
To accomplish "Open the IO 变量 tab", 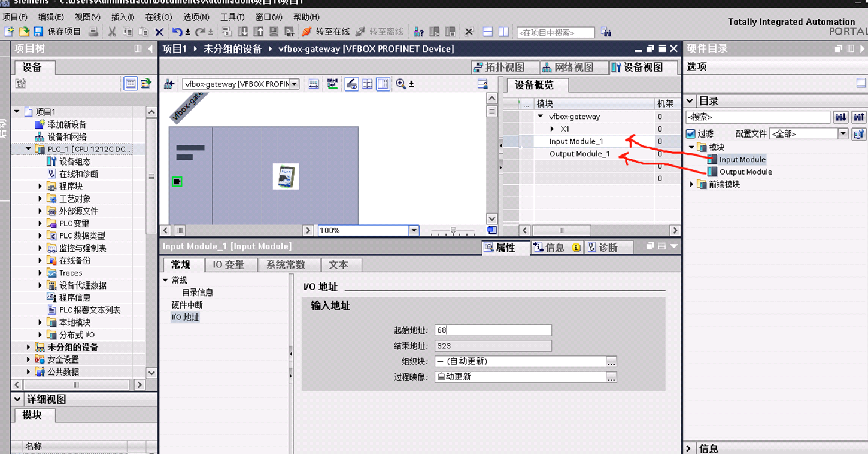I will click(x=231, y=264).
